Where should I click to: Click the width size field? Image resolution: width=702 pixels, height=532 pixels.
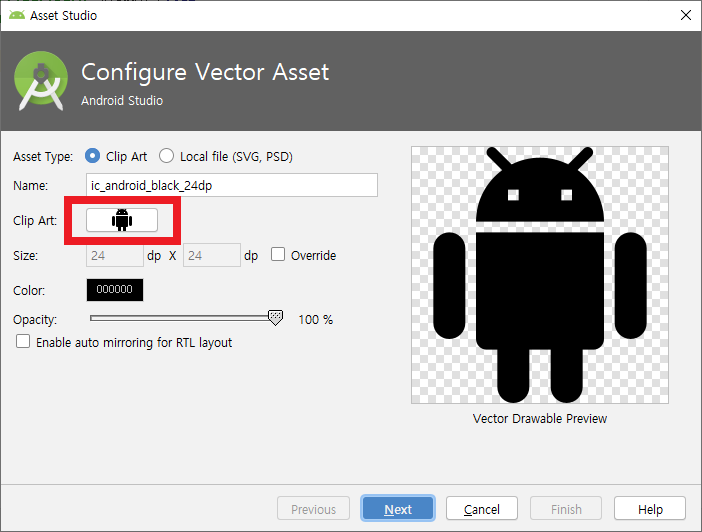(x=115, y=255)
